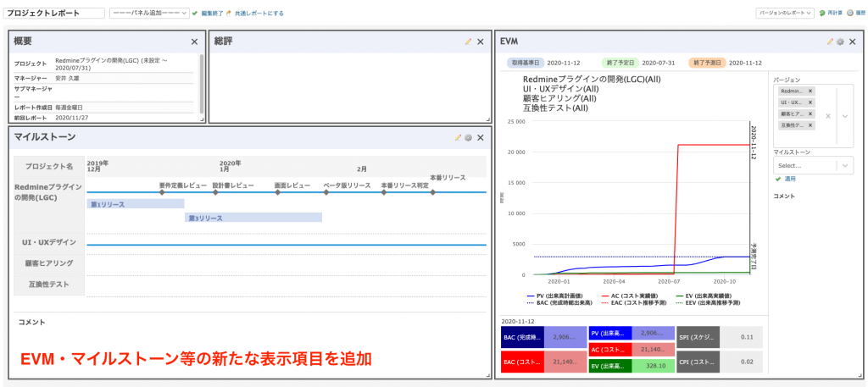868x387 pixels.
Task: Select the 設計書レビュー milestone diamond
Action: pos(215,192)
